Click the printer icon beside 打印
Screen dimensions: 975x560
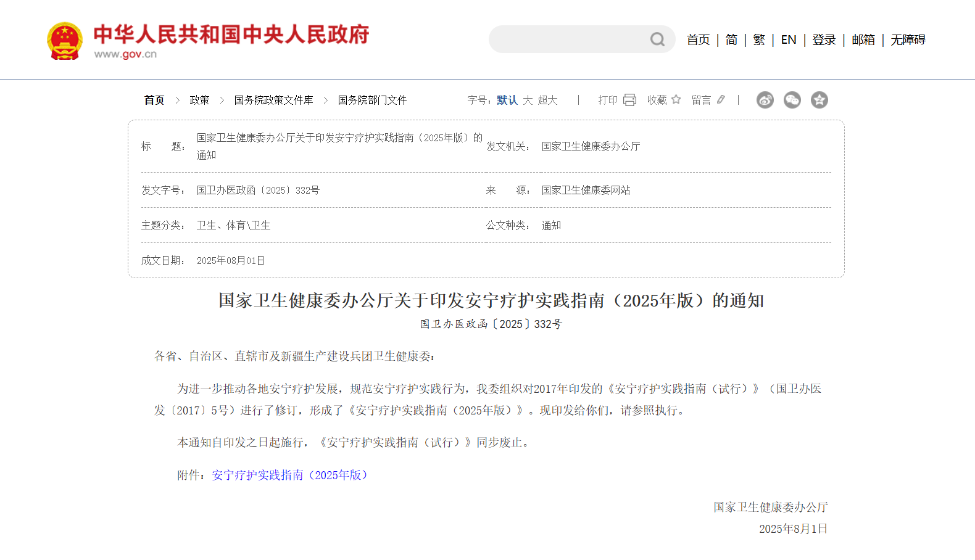(x=629, y=100)
